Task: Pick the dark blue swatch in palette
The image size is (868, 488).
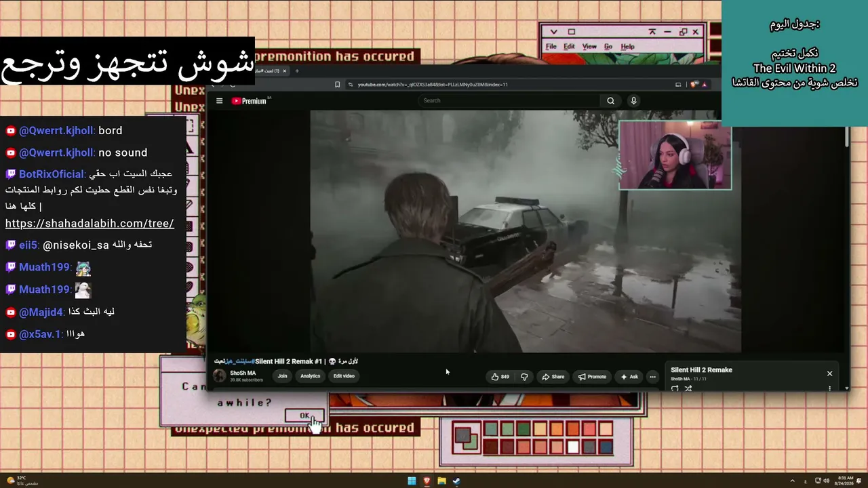Action: click(x=606, y=447)
